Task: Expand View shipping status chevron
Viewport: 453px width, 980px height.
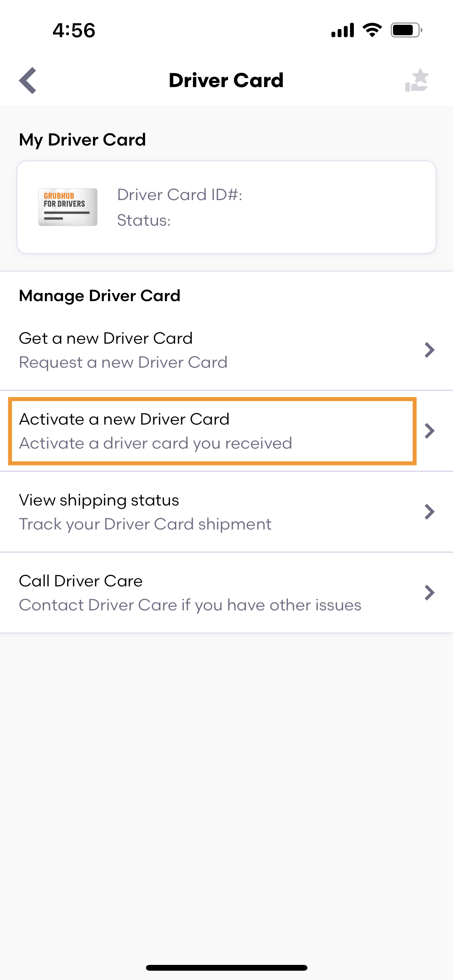Action: click(429, 512)
